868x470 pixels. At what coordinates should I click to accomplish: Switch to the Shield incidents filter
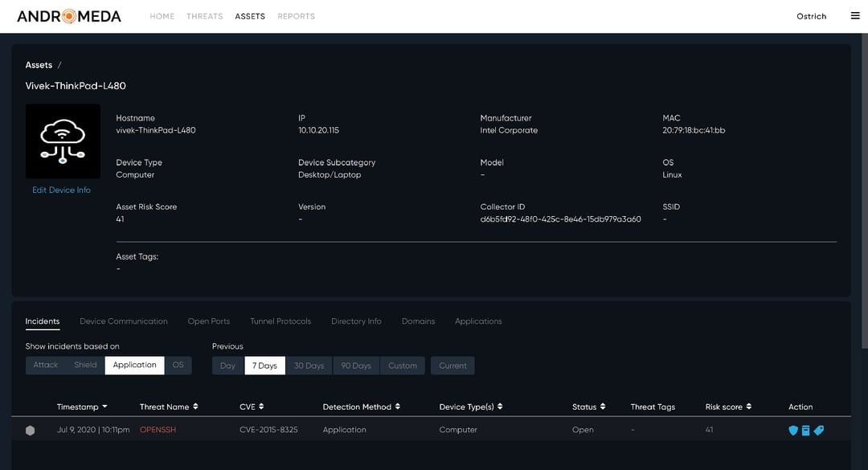click(85, 365)
